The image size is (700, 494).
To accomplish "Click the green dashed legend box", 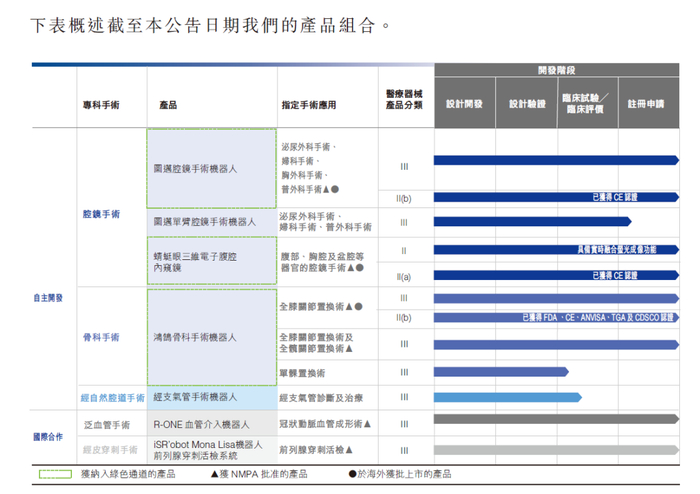I will coord(55,474).
